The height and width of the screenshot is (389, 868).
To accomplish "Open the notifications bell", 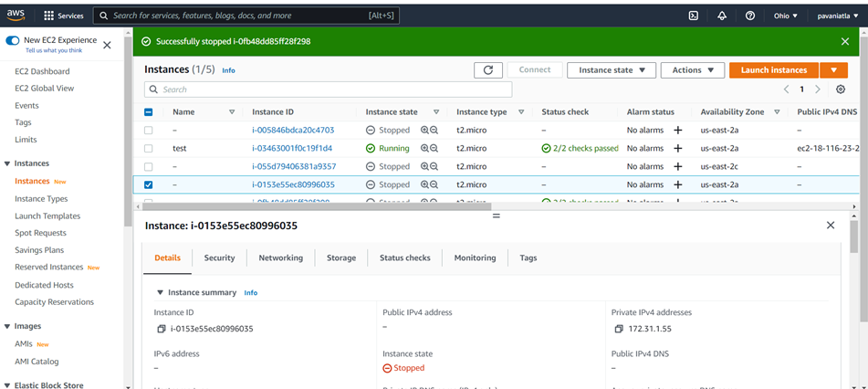I will pos(722,16).
